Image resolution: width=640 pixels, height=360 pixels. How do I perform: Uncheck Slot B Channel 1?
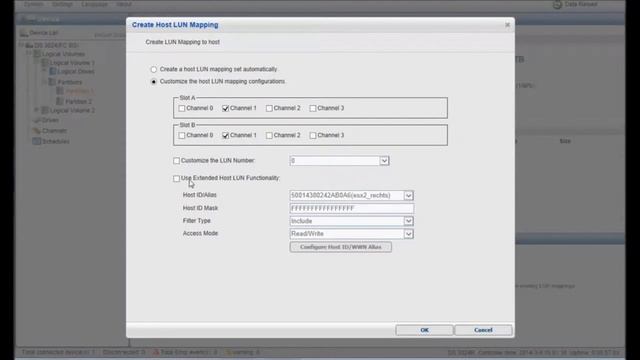225,135
